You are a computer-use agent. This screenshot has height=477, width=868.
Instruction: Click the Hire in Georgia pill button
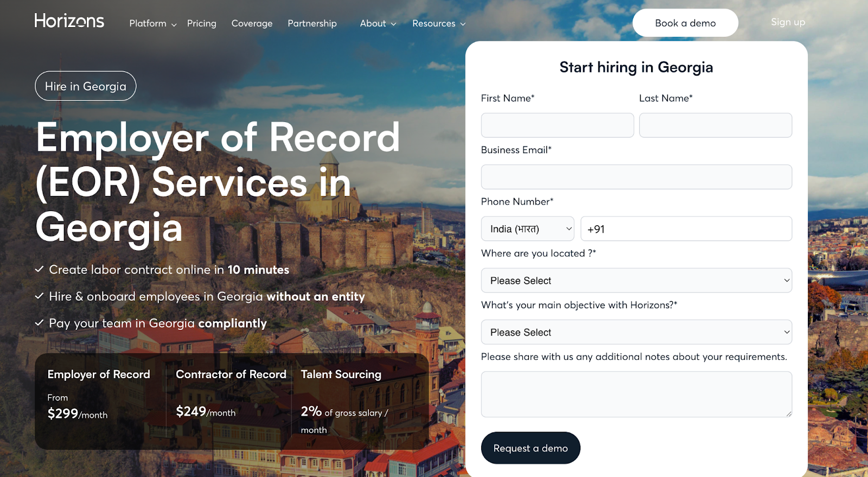click(x=86, y=86)
